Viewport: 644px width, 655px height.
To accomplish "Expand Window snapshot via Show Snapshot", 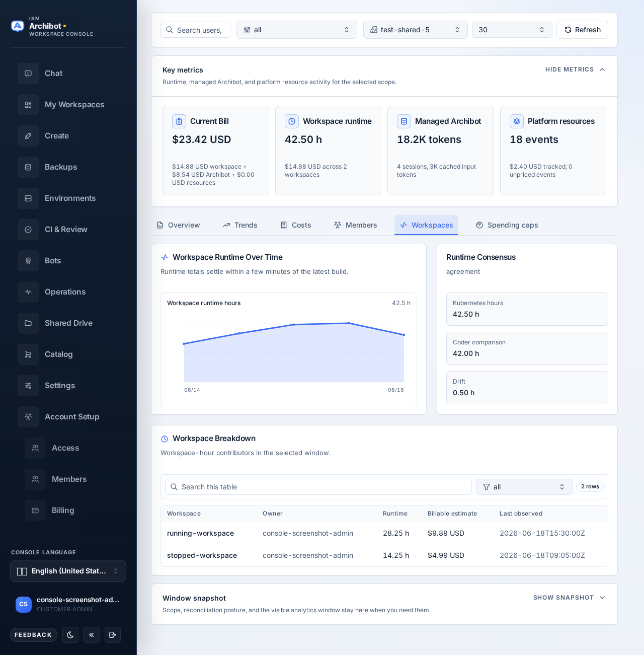I will pos(569,598).
